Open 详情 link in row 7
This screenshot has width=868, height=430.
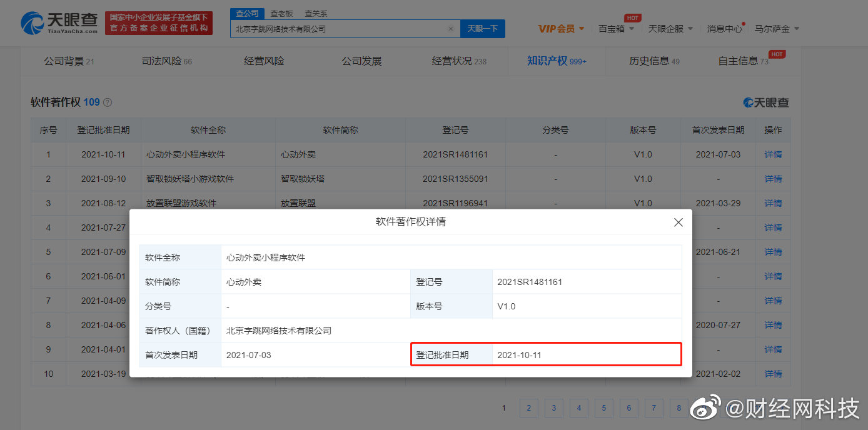[773, 301]
